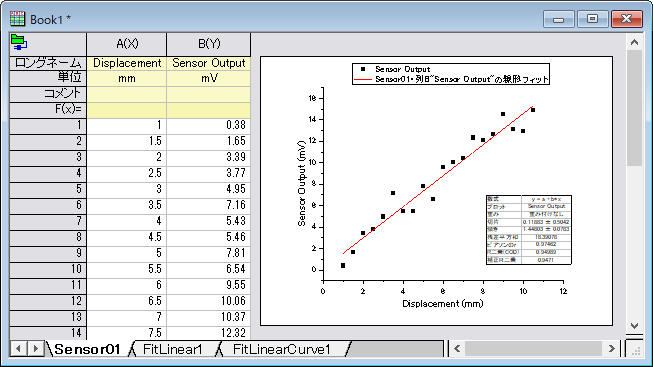The image size is (653, 367).
Task: Select row header 12
Action: tap(48, 301)
